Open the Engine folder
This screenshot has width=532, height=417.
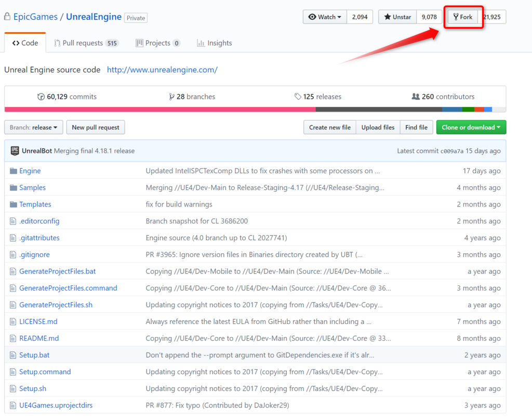click(30, 171)
